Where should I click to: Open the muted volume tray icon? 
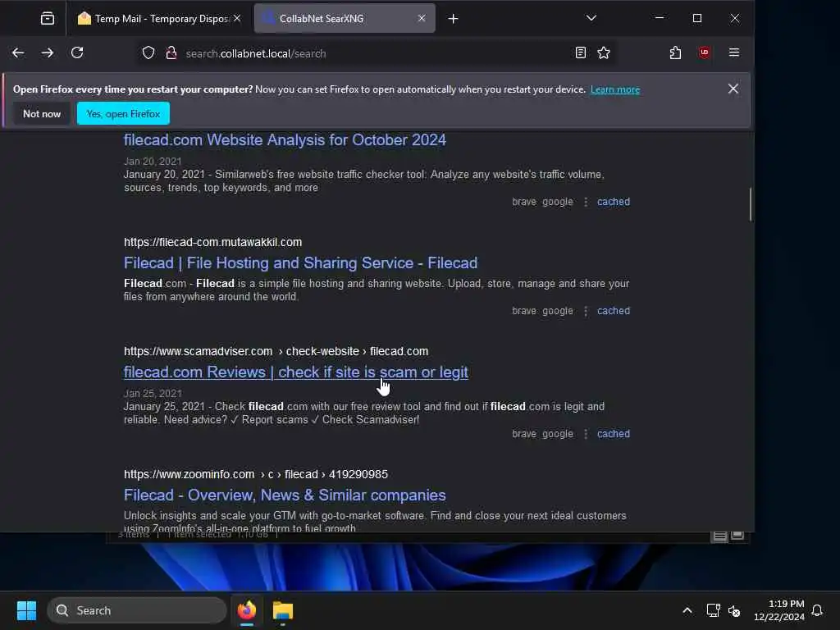[x=734, y=610]
